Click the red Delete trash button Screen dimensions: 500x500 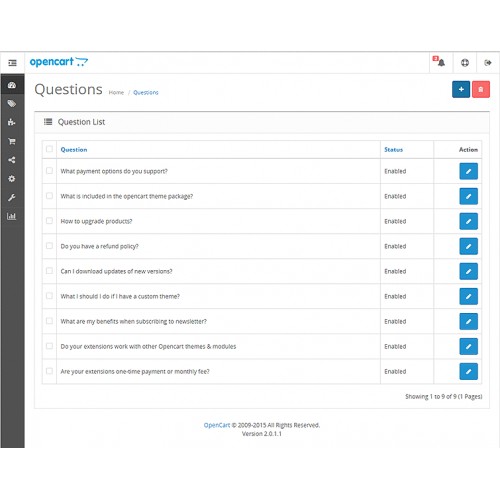(481, 89)
